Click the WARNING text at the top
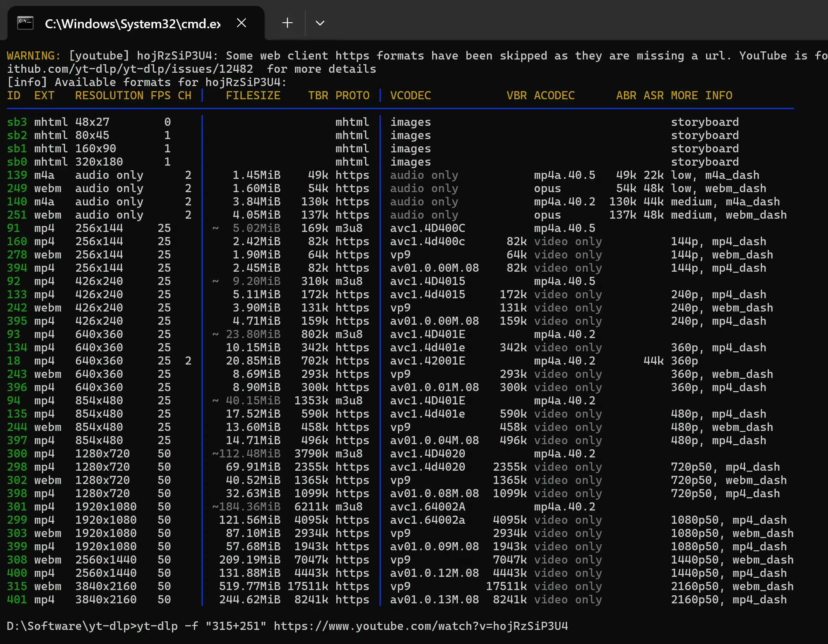 [x=33, y=56]
